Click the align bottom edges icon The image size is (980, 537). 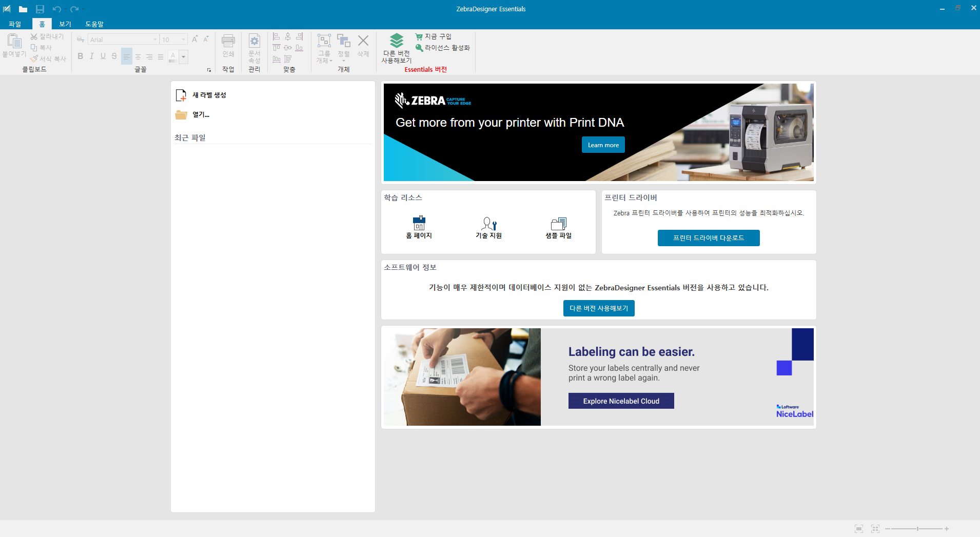pyautogui.click(x=299, y=48)
